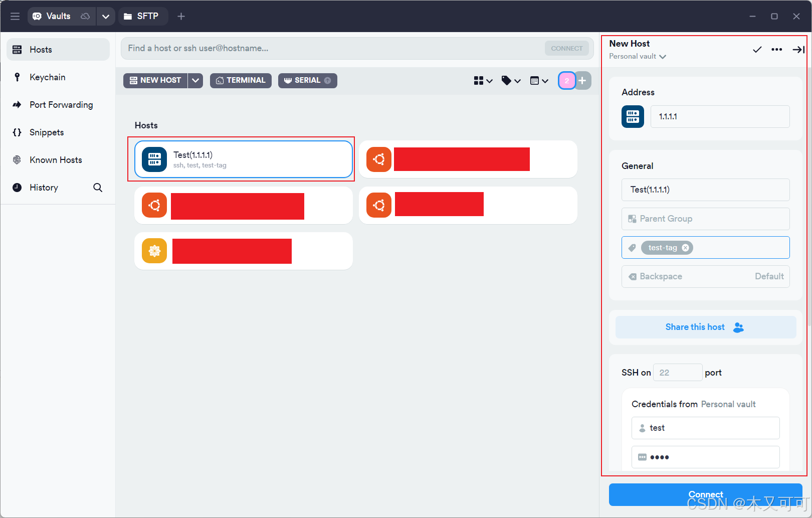The width and height of the screenshot is (812, 518).
Task: Open a new tab with plus
Action: [x=181, y=16]
